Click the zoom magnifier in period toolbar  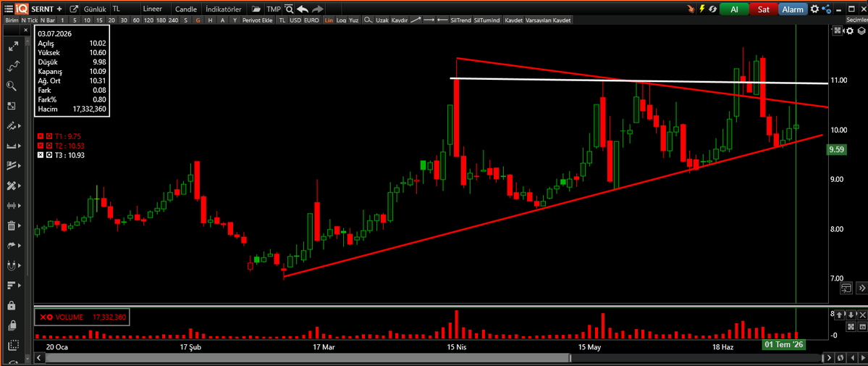368,20
